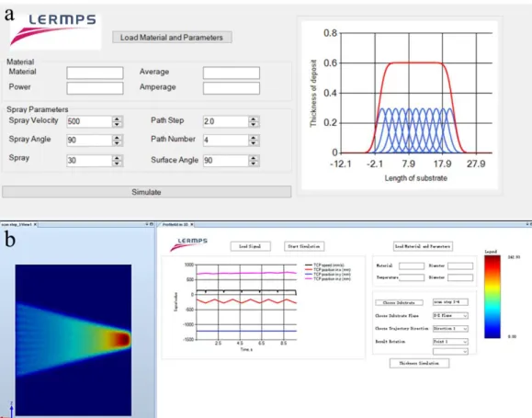The image size is (532, 418).
Task: Click the Spray Angle field showing 90
Action: tap(89, 141)
